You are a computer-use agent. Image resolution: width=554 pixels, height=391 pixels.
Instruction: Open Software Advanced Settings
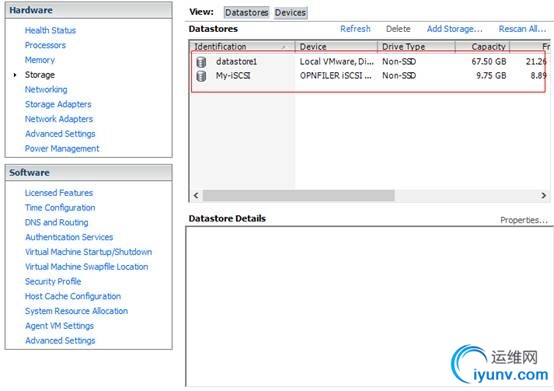[60, 340]
